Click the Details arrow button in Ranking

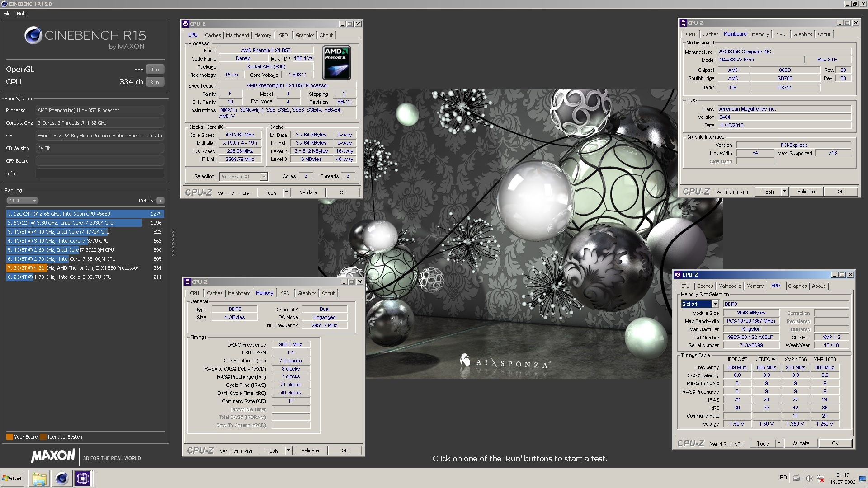pos(160,201)
